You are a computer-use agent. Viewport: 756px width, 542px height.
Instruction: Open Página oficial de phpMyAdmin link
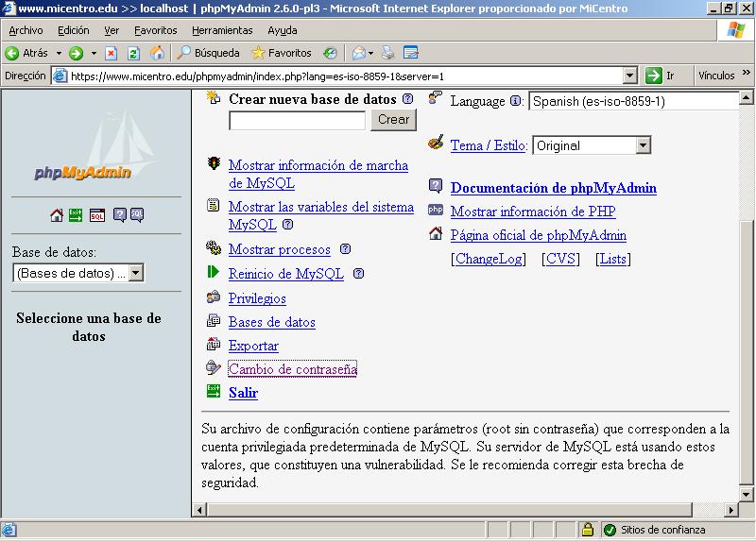click(539, 234)
